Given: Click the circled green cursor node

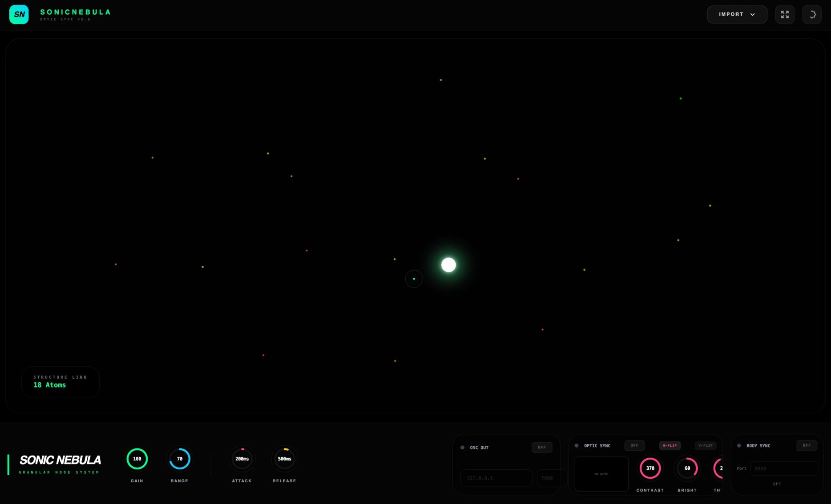Looking at the screenshot, I should (414, 279).
